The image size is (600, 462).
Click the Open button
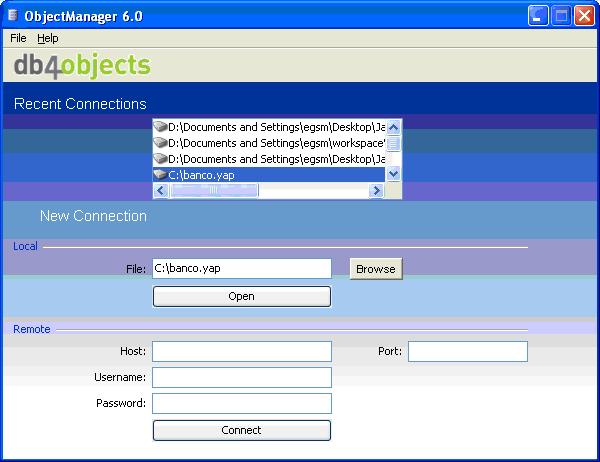[242, 296]
